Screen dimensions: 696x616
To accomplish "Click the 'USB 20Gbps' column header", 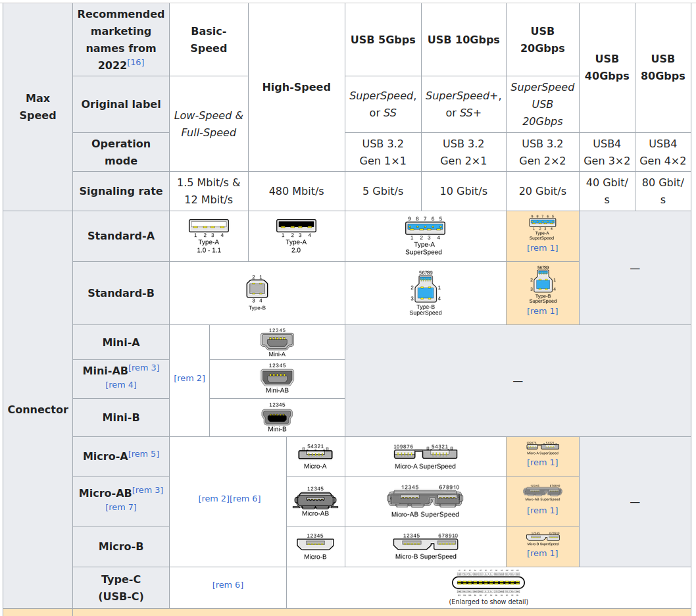I will [x=543, y=39].
